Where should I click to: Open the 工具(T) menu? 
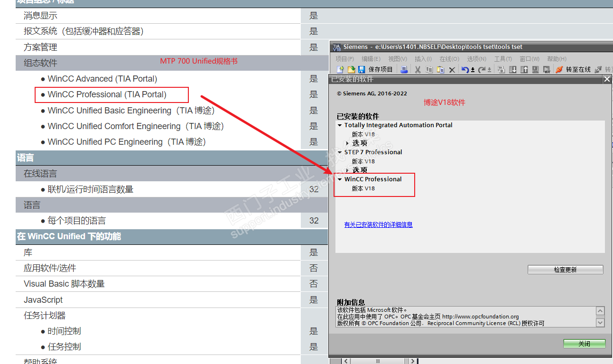point(503,59)
